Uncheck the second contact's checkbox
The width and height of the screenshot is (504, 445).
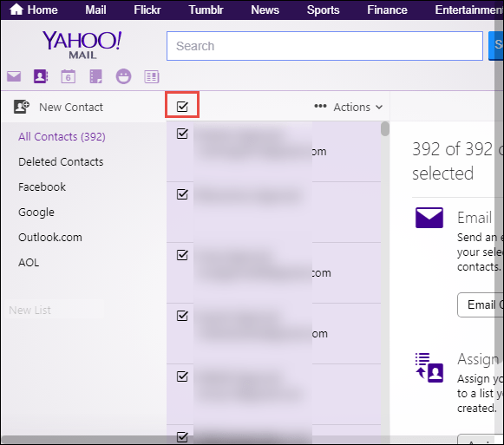coord(182,194)
